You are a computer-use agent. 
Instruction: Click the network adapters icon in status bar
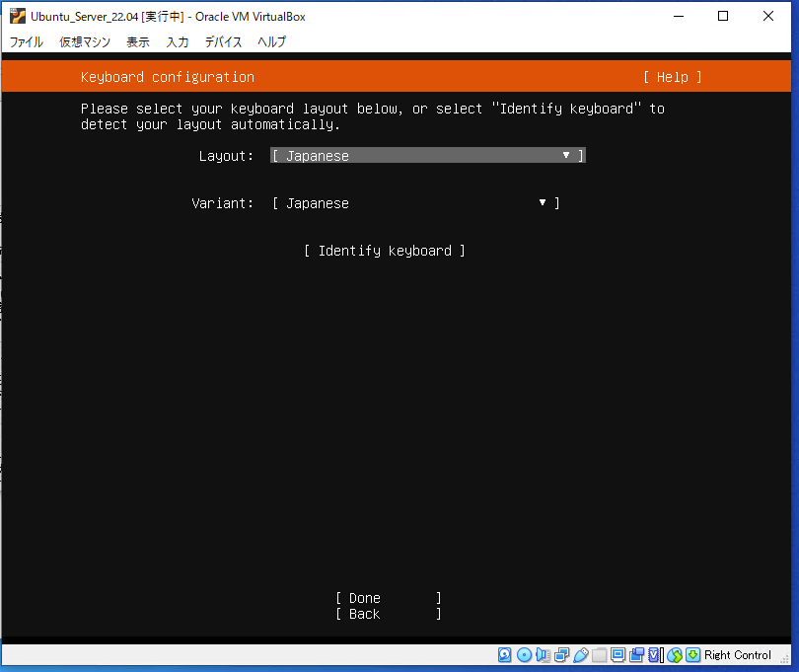pos(561,654)
